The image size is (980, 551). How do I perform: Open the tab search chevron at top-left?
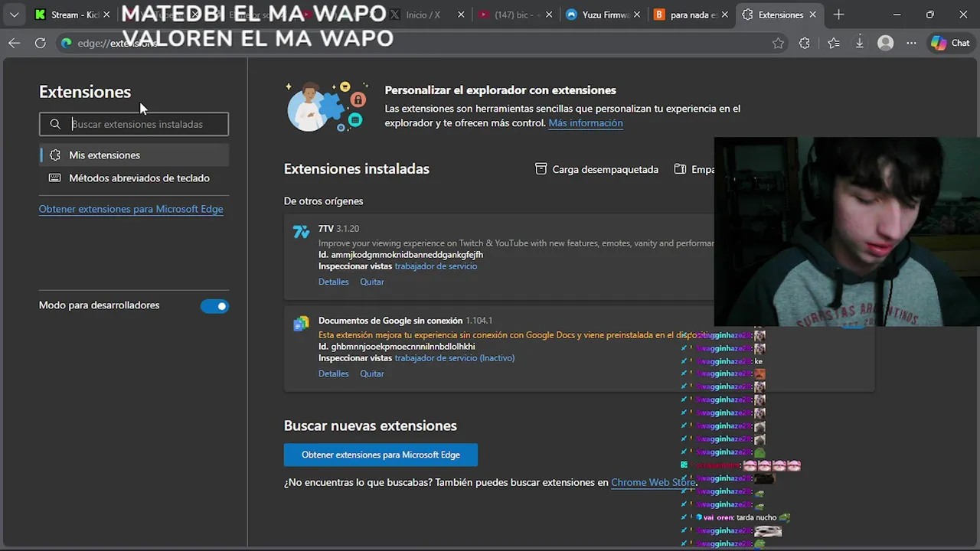[14, 15]
